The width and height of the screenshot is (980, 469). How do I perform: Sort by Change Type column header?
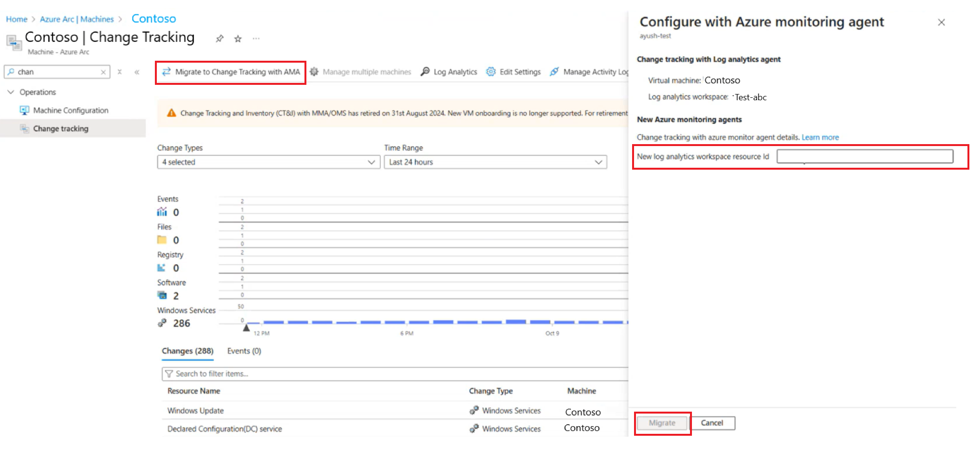491,391
